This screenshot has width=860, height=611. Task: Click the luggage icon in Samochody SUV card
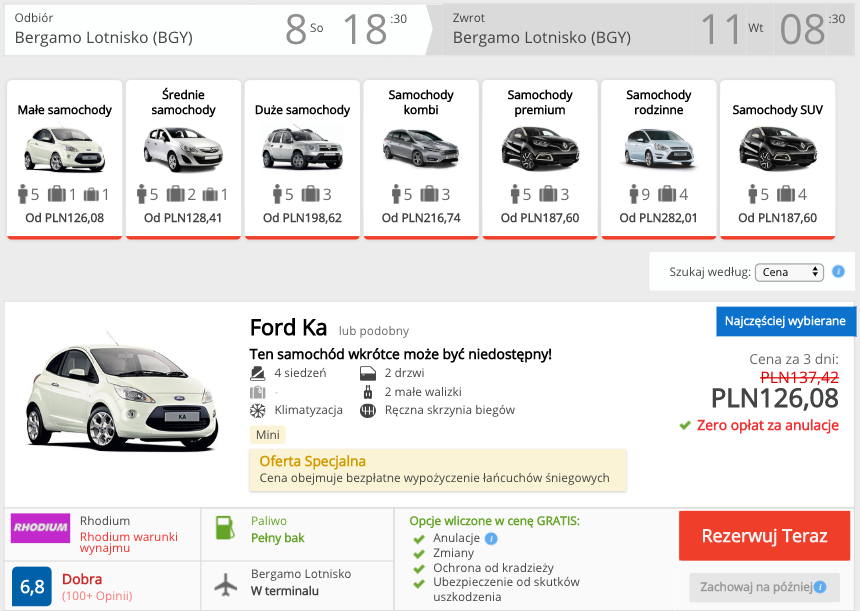[785, 194]
